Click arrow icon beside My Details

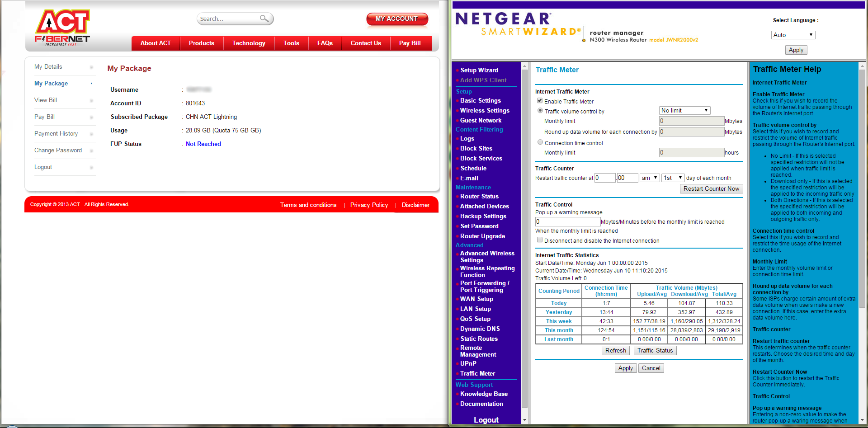[91, 67]
